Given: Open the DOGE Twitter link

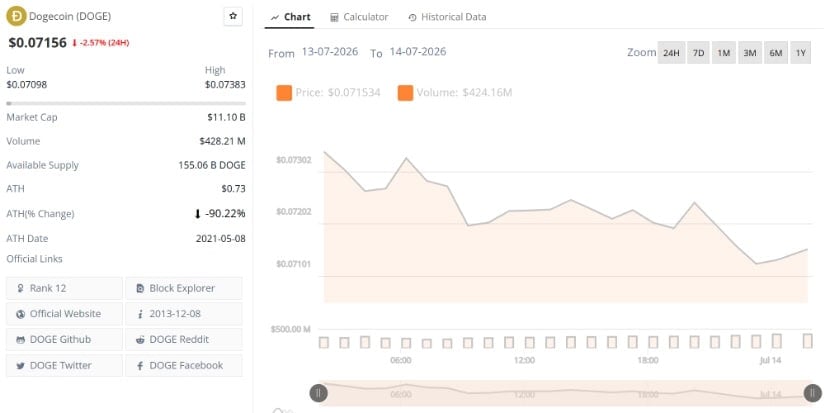Looking at the screenshot, I should click(64, 365).
